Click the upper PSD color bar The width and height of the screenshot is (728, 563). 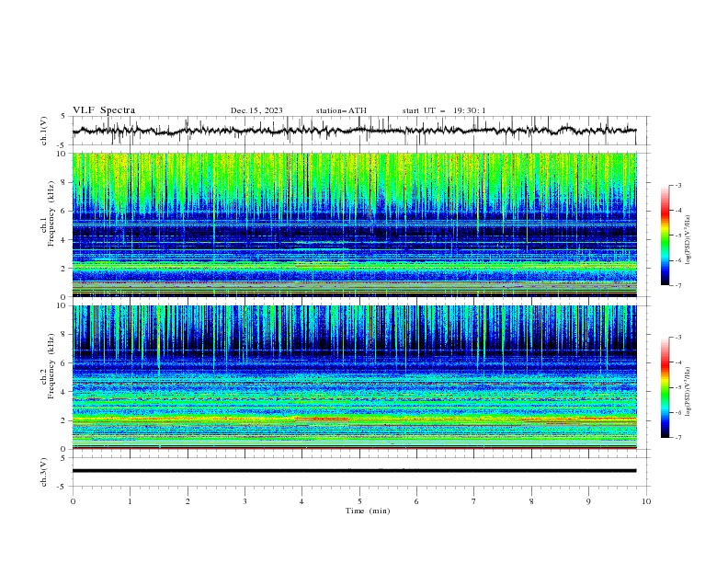click(x=665, y=235)
